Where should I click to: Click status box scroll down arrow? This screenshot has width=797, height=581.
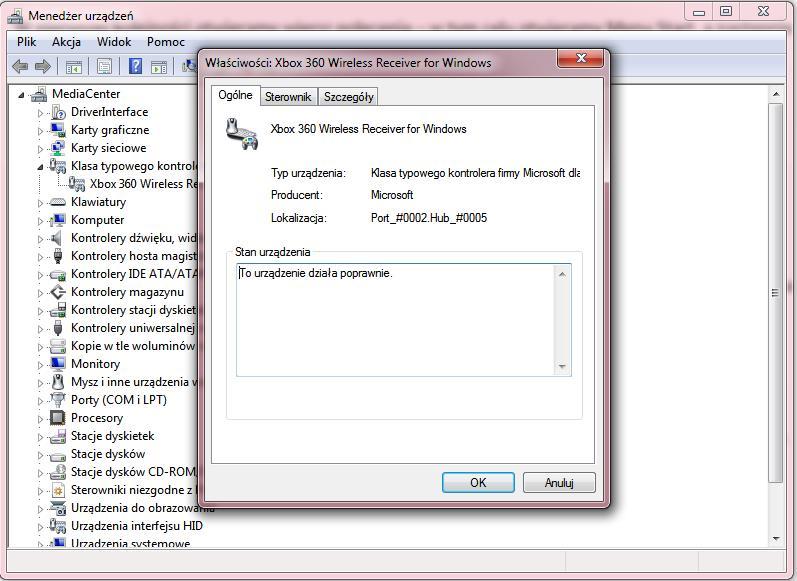(x=562, y=366)
